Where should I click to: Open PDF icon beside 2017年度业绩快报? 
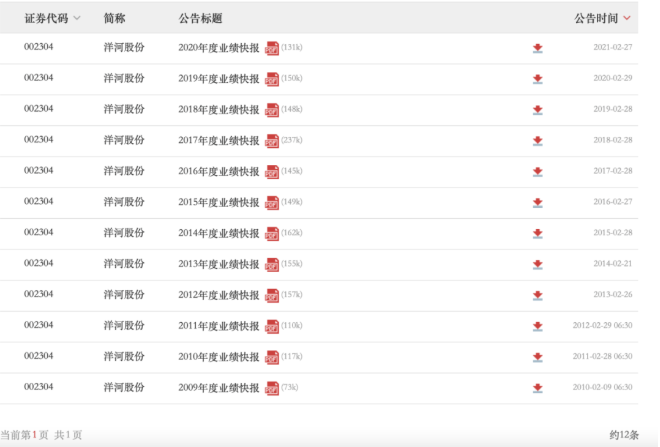(x=271, y=141)
